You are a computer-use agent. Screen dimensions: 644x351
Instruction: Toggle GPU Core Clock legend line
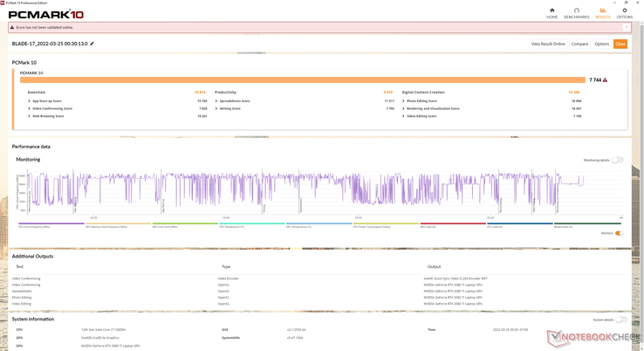(185, 224)
